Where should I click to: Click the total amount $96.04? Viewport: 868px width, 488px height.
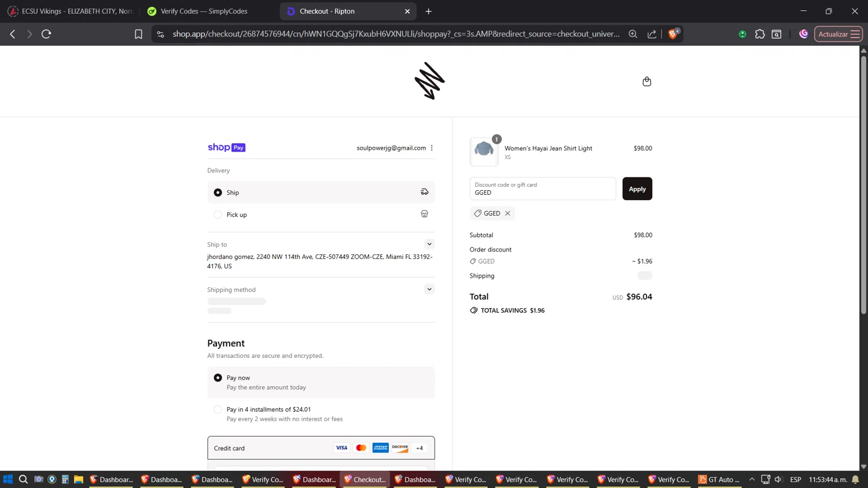click(639, 297)
